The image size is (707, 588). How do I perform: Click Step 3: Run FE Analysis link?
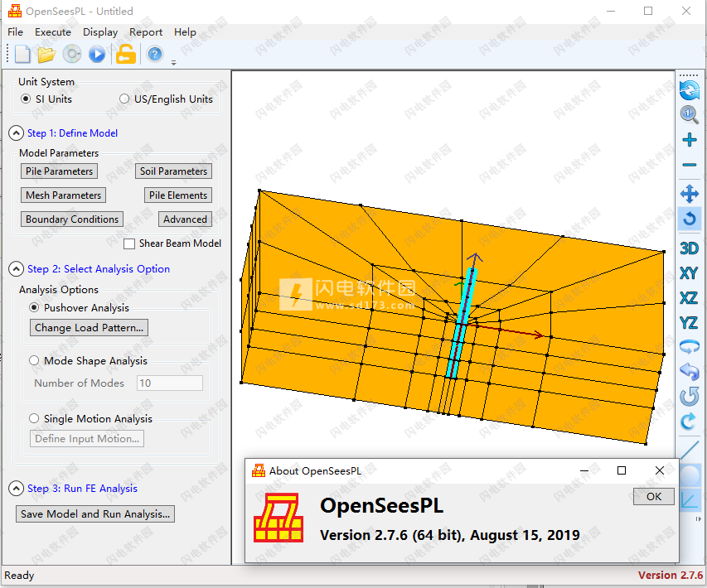pyautogui.click(x=82, y=489)
